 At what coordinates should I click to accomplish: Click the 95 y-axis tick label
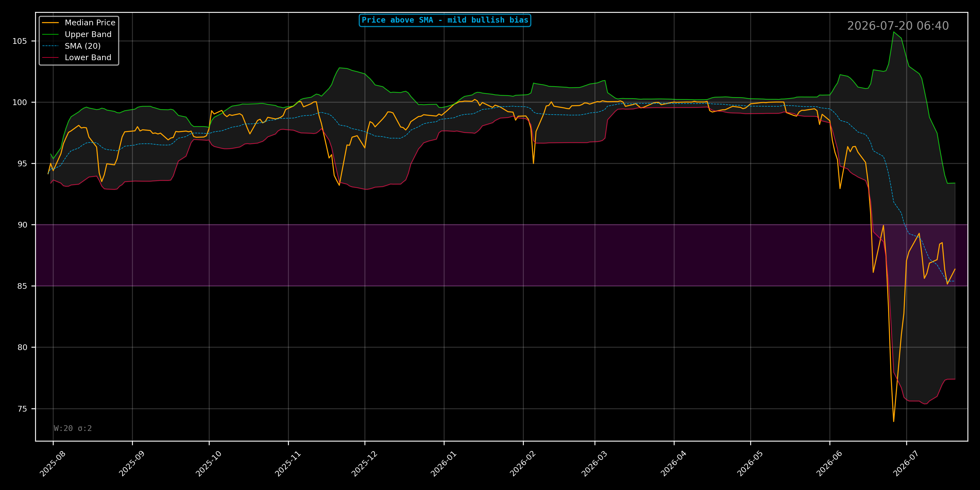(x=22, y=164)
